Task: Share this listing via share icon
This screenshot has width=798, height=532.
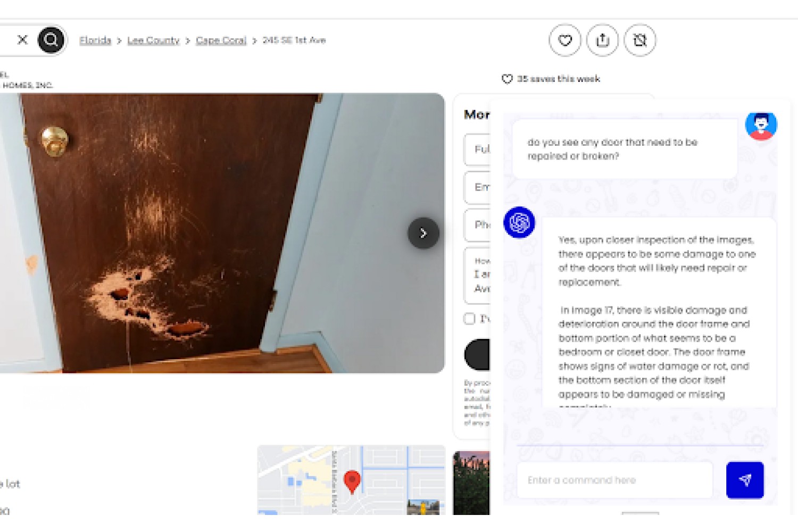Action: click(602, 40)
